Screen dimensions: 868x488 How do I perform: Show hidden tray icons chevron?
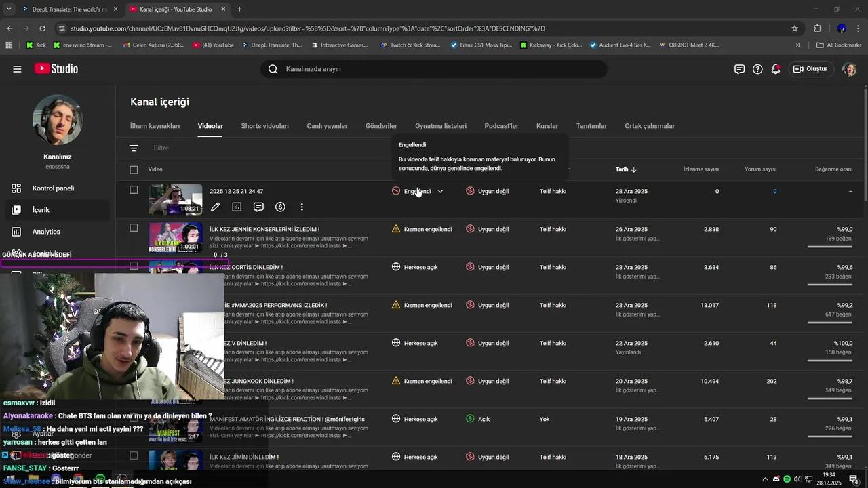[x=766, y=479]
